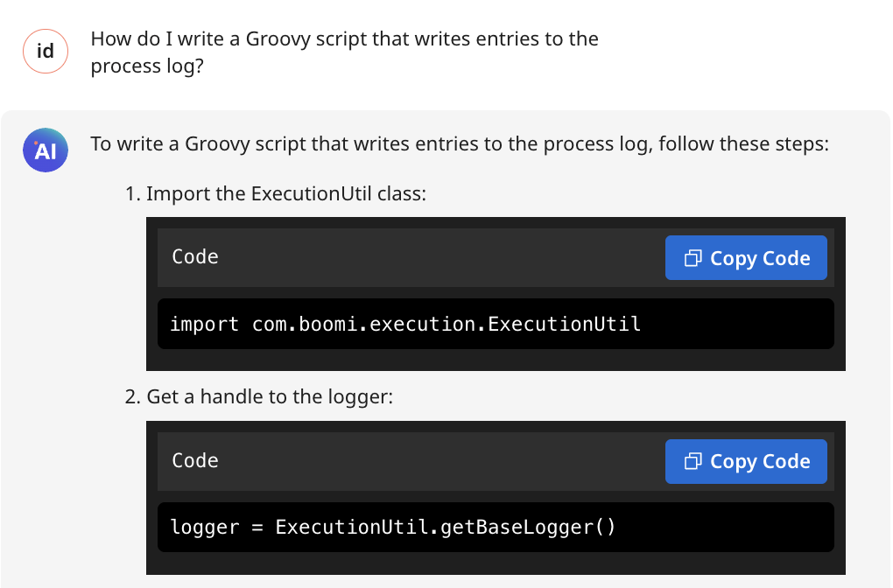The image size is (893, 588).
Task: Click the AI response introduction text
Action: coord(459,143)
